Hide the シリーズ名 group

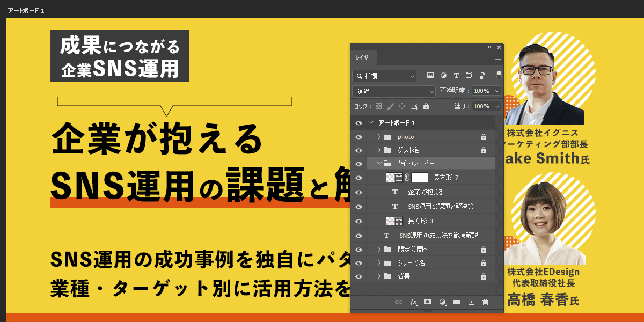(358, 263)
